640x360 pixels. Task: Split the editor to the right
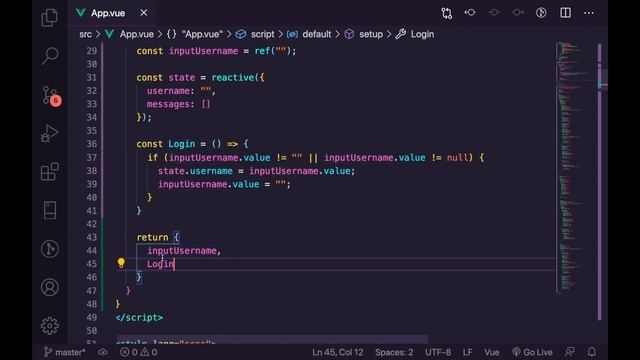pos(565,13)
